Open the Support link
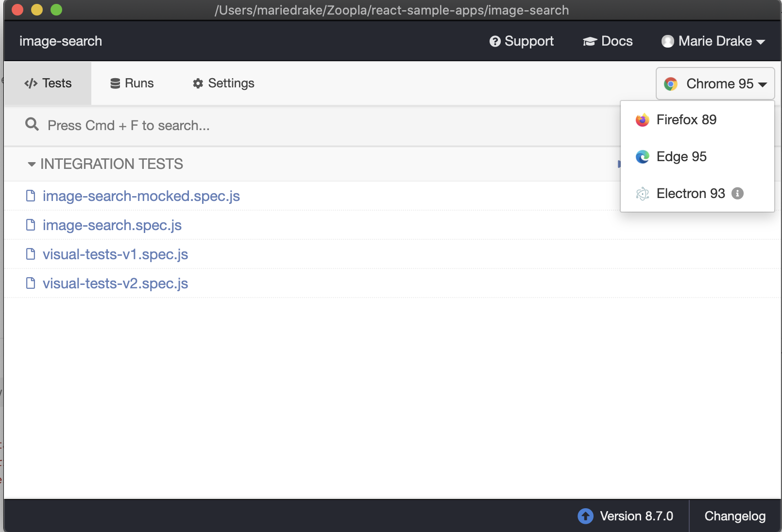 tap(521, 41)
